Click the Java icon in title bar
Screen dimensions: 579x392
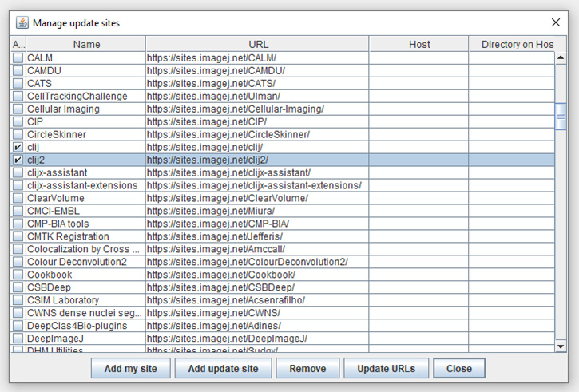(x=22, y=22)
